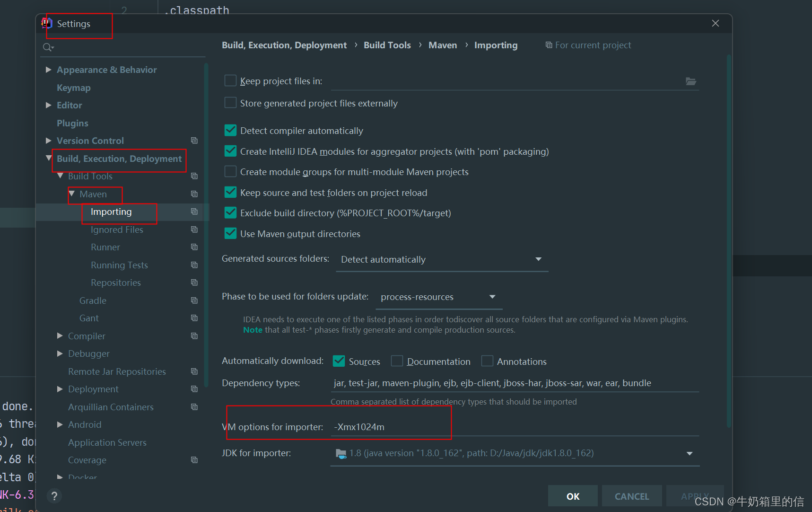
Task: Expand Version Control node
Action: click(x=48, y=141)
